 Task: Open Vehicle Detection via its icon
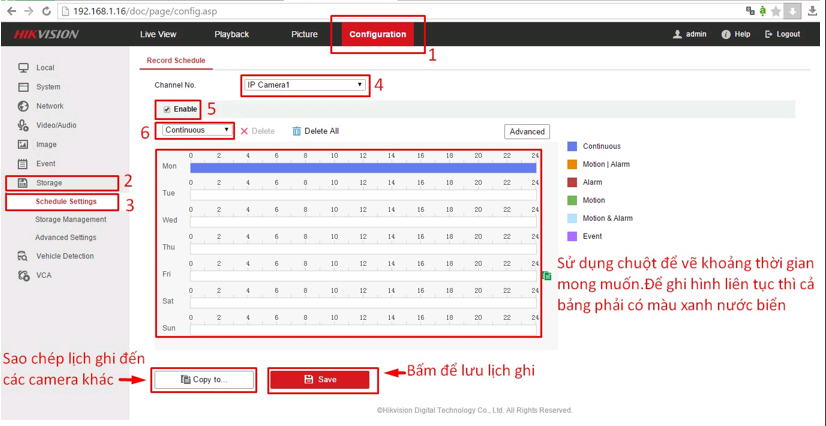tap(22, 256)
